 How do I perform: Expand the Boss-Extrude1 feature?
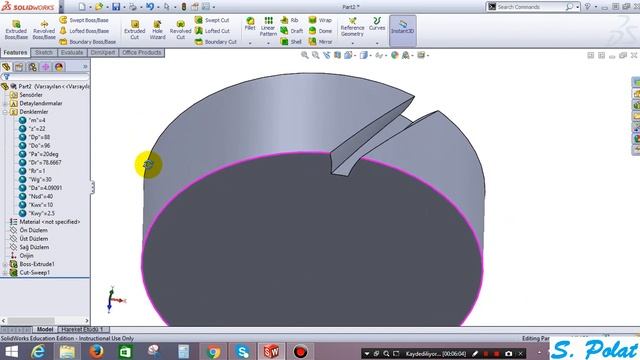(x=4, y=264)
